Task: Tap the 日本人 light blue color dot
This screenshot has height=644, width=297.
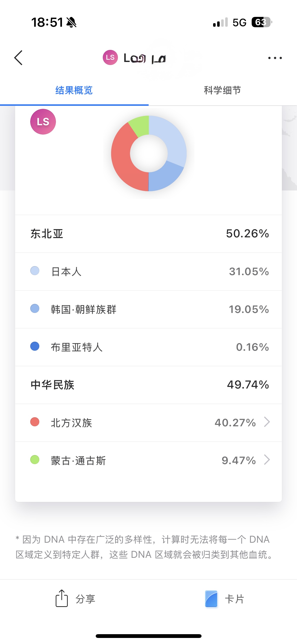Action: click(35, 271)
